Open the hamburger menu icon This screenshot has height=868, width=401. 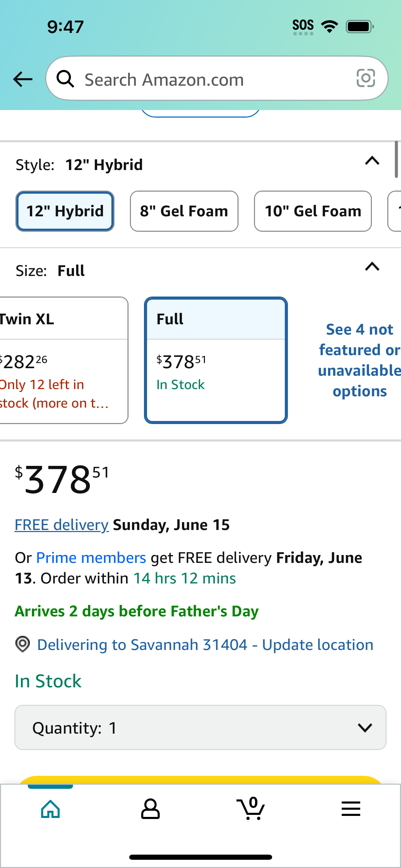pyautogui.click(x=351, y=809)
